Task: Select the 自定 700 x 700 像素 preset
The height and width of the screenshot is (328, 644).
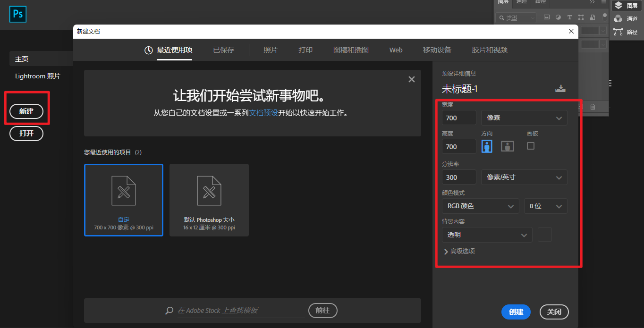Action: click(124, 200)
